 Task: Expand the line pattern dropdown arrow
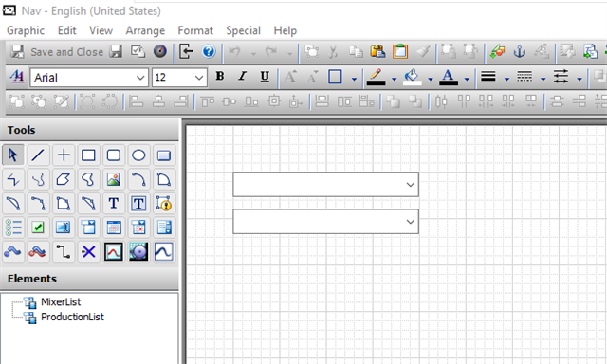point(543,80)
